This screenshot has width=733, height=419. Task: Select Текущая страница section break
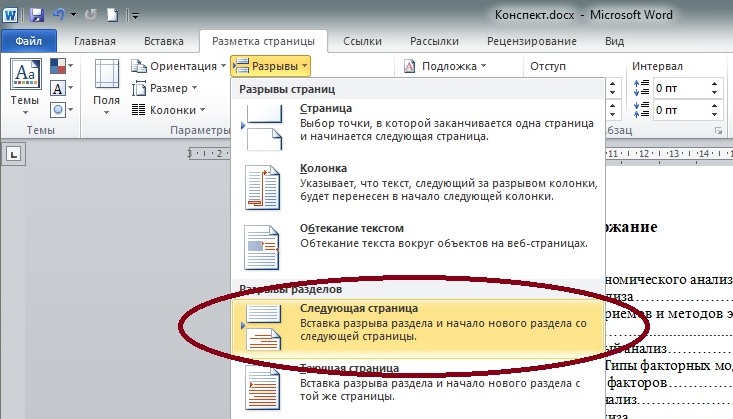click(418, 387)
